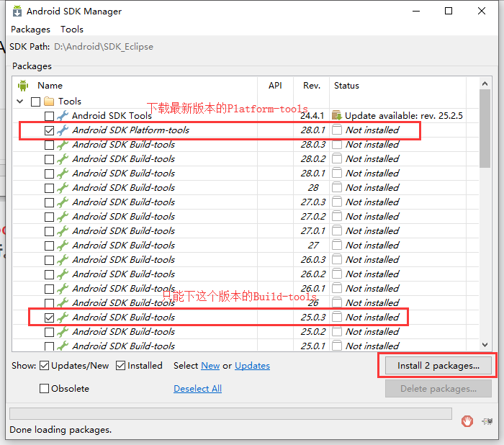This screenshot has width=504, height=445.
Task: Click the Android robot header icon
Action: pos(23,86)
